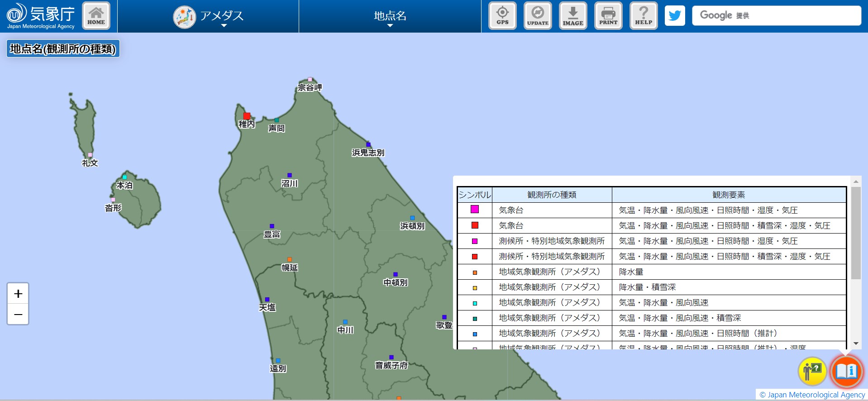Image resolution: width=868 pixels, height=401 pixels.
Task: Click the cyan 気温・降水量・風向風速 legend swatch
Action: coord(475,303)
